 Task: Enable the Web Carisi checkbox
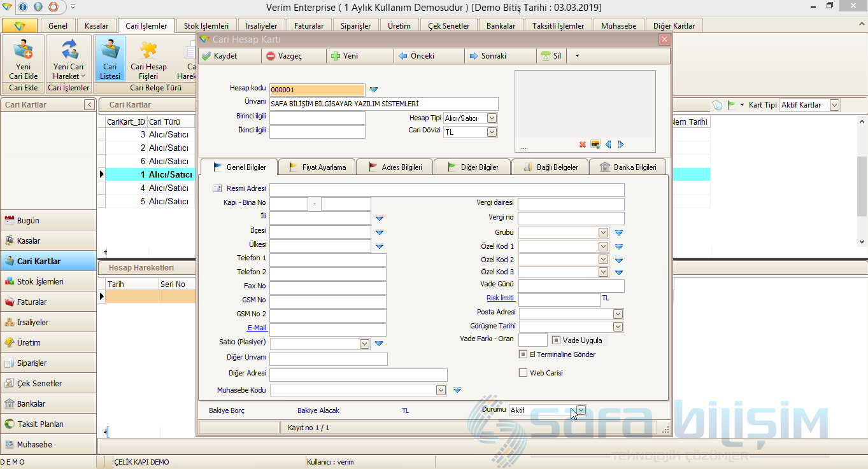[x=523, y=373]
